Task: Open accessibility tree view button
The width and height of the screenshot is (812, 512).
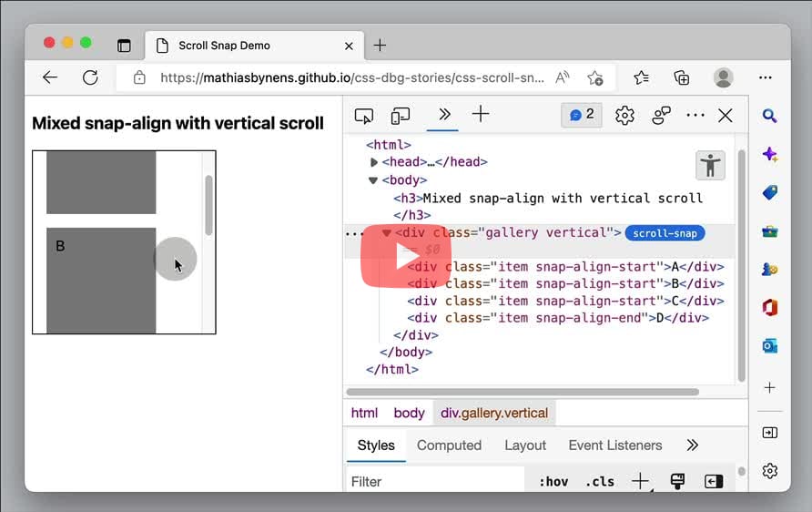Action: click(710, 166)
